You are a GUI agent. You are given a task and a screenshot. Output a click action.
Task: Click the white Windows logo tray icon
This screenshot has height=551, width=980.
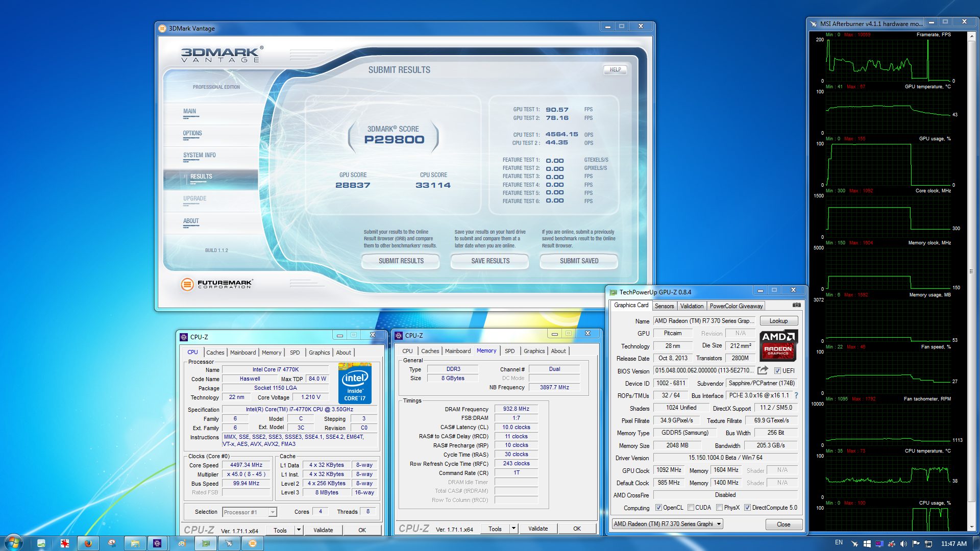[x=867, y=544]
